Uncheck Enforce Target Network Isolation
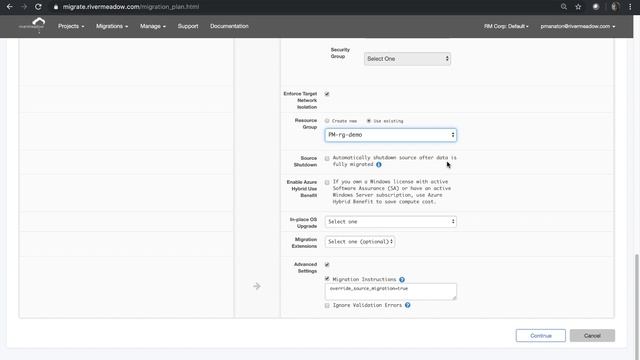 [327, 94]
